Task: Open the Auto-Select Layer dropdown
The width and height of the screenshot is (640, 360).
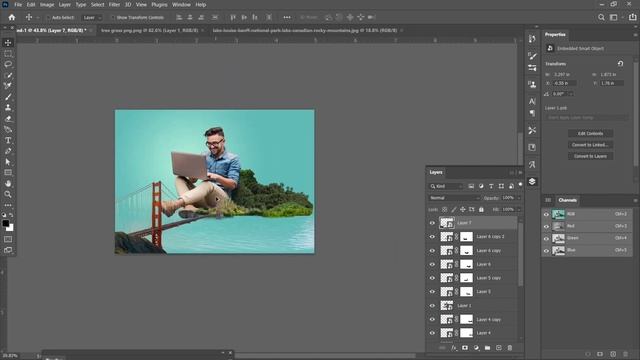Action: click(x=92, y=18)
